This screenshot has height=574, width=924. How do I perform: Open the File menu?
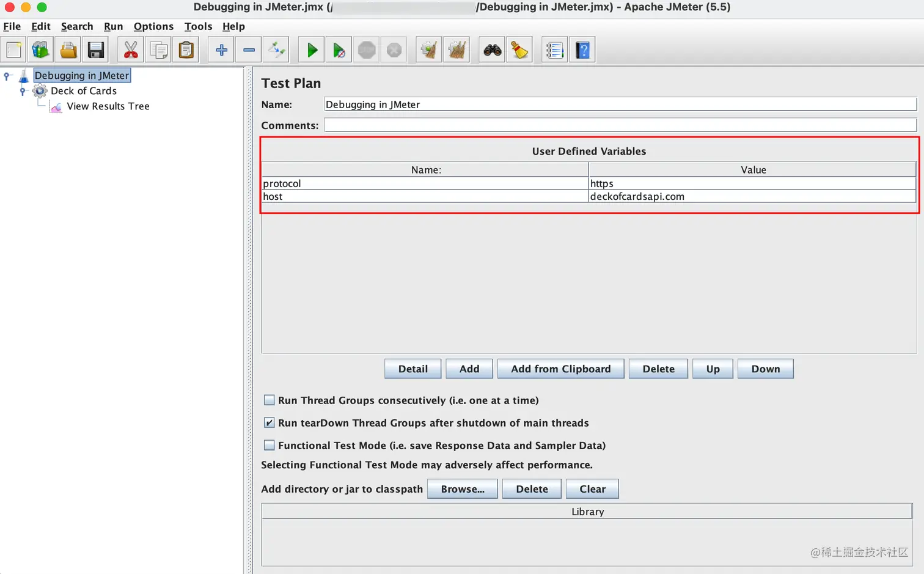[12, 26]
